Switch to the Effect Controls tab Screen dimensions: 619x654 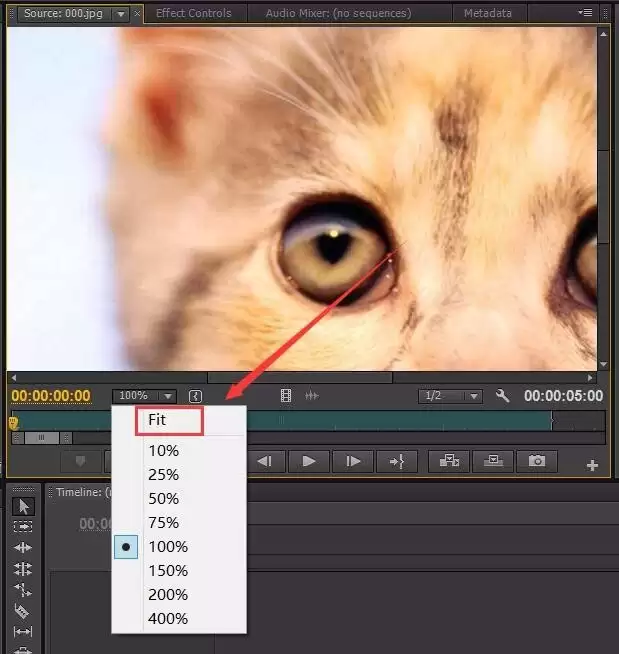[193, 13]
